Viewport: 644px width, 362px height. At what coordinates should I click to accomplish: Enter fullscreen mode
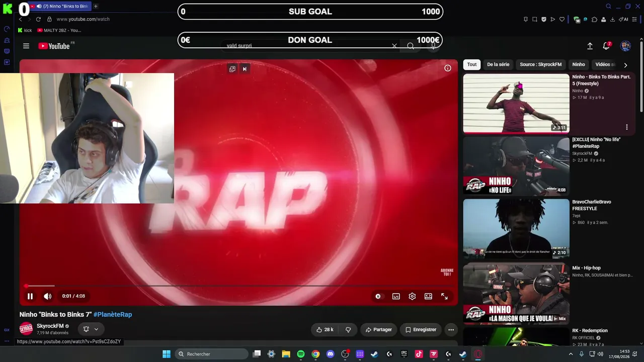tap(444, 296)
